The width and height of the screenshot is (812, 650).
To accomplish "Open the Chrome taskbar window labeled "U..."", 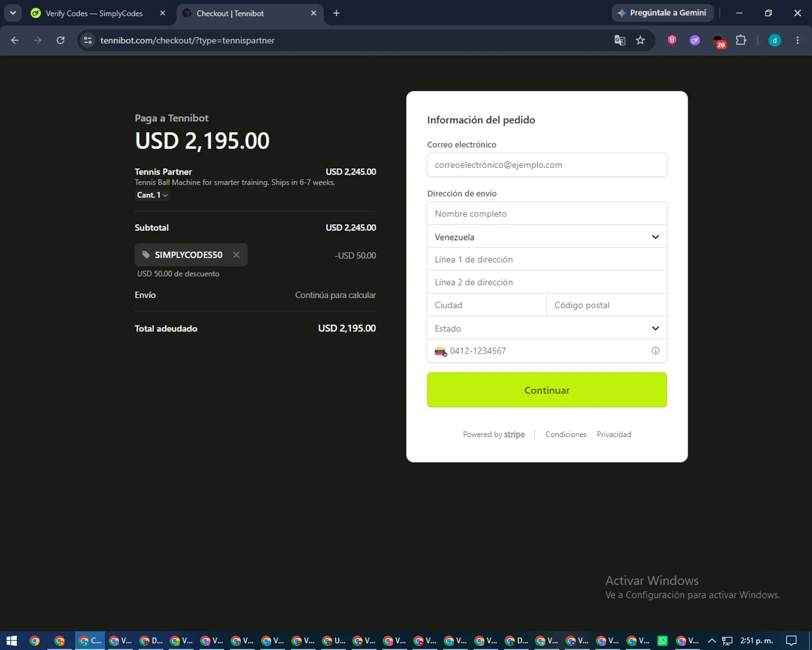I will click(x=333, y=641).
